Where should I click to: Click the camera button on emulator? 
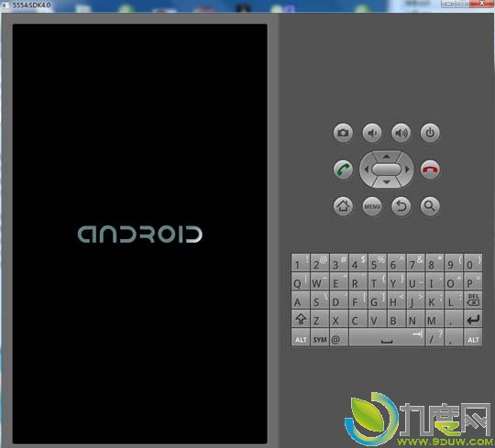(343, 133)
